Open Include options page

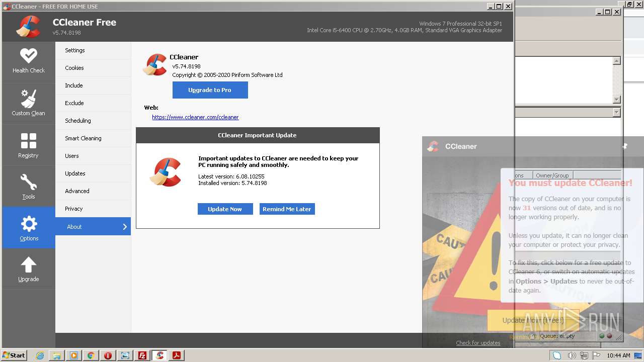pos(93,85)
